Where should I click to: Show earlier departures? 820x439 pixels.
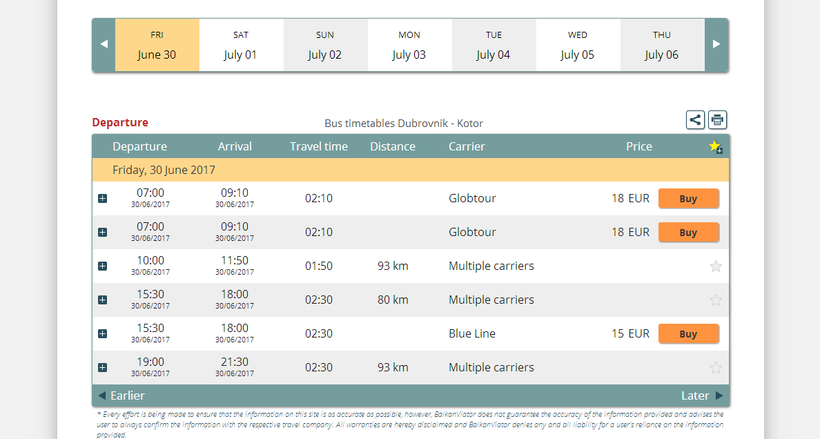tap(121, 396)
